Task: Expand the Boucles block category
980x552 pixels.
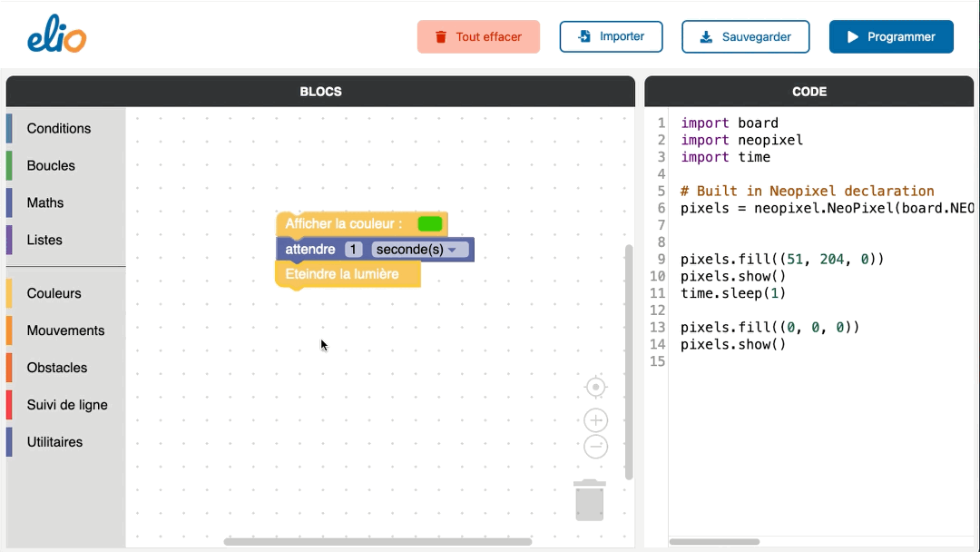Action: click(51, 166)
